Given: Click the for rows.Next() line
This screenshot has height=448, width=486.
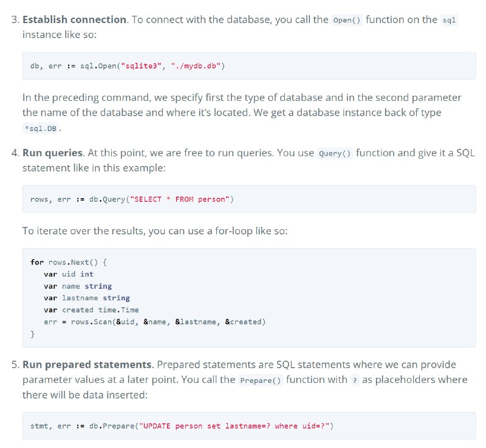Looking at the screenshot, I should [x=69, y=262].
